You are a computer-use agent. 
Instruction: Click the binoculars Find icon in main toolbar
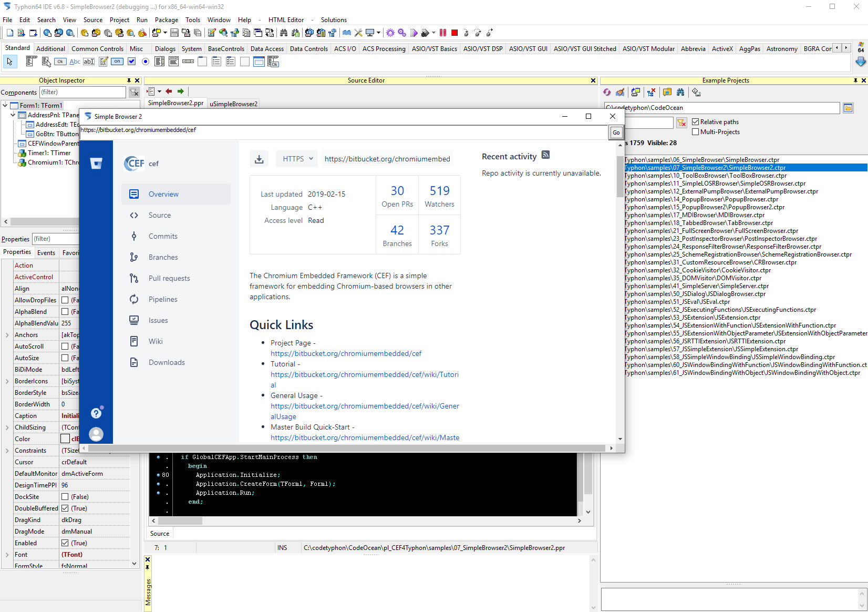point(284,33)
